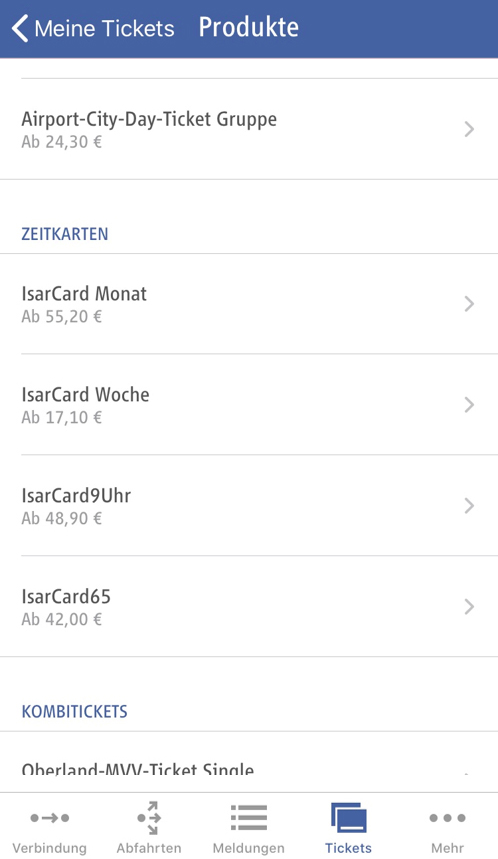
Task: Expand the IsarCard Monat chevron arrow
Action: pos(469,304)
